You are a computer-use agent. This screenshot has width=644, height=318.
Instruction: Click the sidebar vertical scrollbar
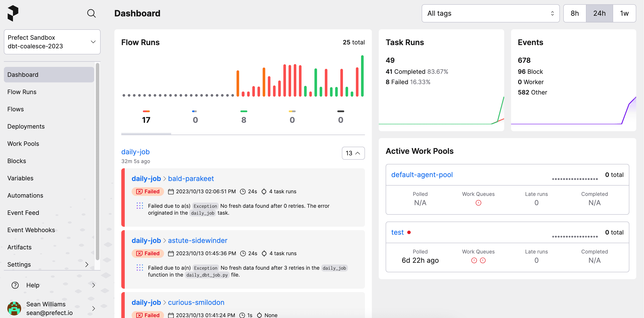[x=98, y=161]
